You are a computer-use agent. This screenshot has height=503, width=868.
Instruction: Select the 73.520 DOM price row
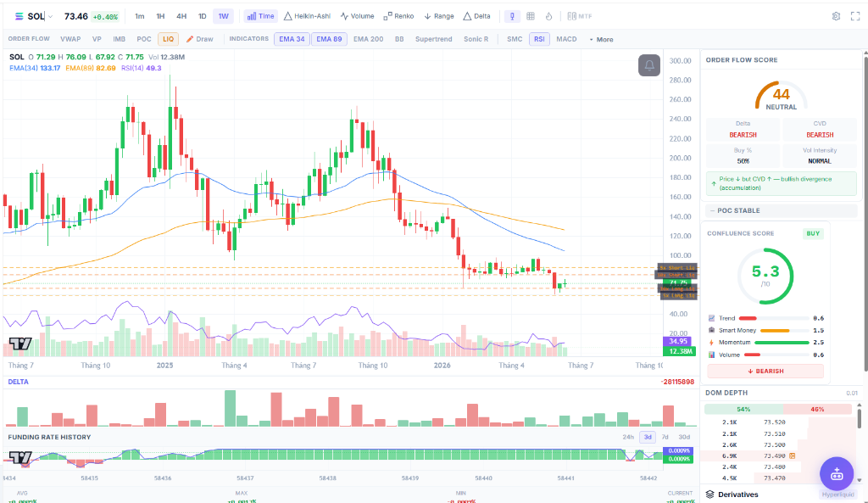778,422
